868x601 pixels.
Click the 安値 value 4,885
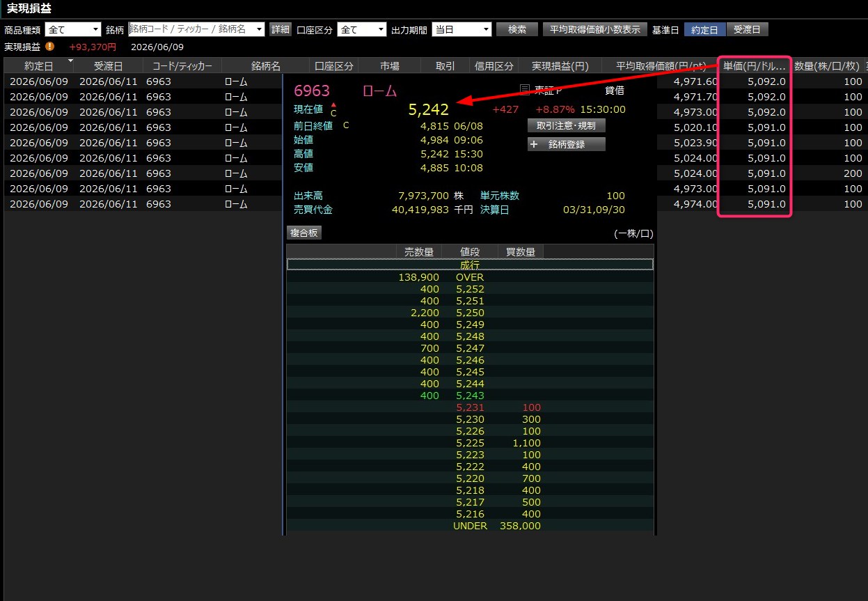(x=434, y=168)
